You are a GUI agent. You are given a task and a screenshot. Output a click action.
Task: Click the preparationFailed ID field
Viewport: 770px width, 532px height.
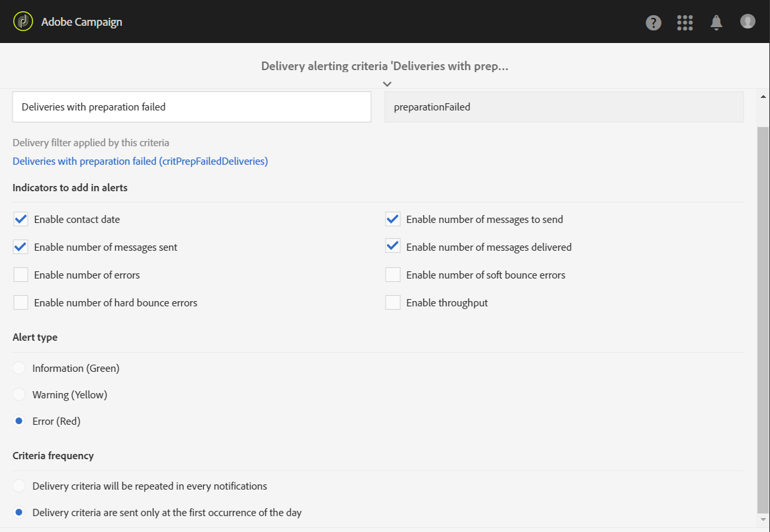564,107
